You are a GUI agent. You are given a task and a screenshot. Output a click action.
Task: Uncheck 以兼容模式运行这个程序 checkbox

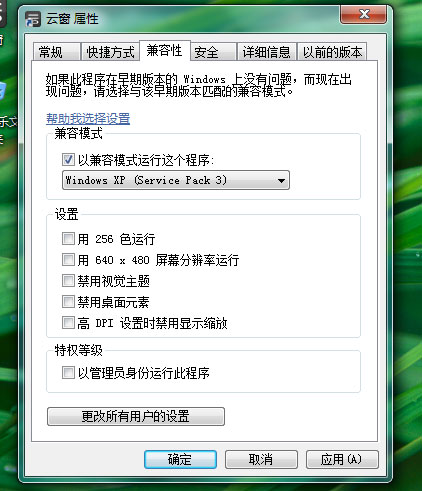[68, 159]
